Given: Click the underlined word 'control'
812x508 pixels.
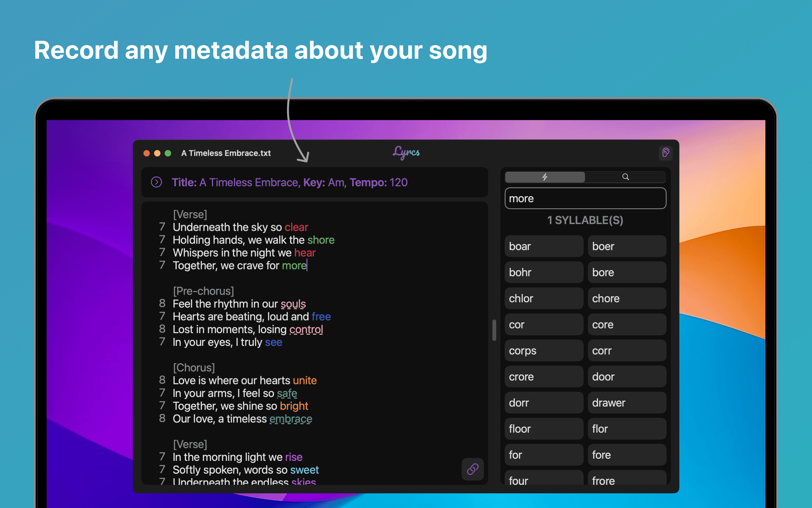Looking at the screenshot, I should 306,329.
